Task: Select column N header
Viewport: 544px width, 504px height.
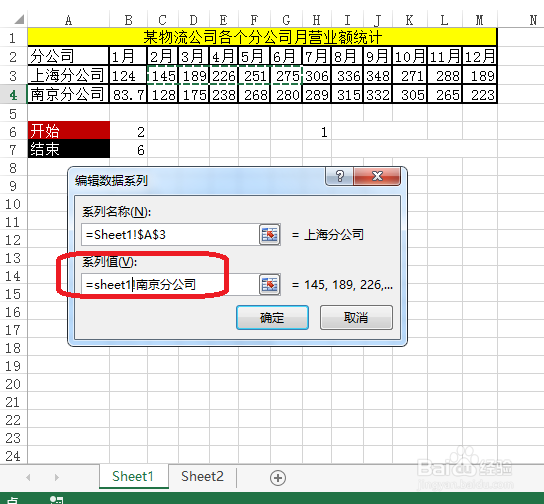Action: [x=533, y=20]
